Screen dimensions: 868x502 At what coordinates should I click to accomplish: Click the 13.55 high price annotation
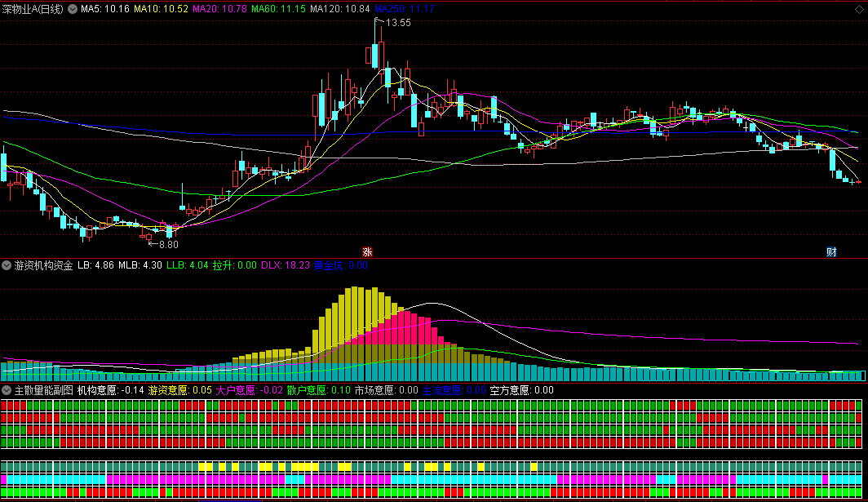pos(398,23)
